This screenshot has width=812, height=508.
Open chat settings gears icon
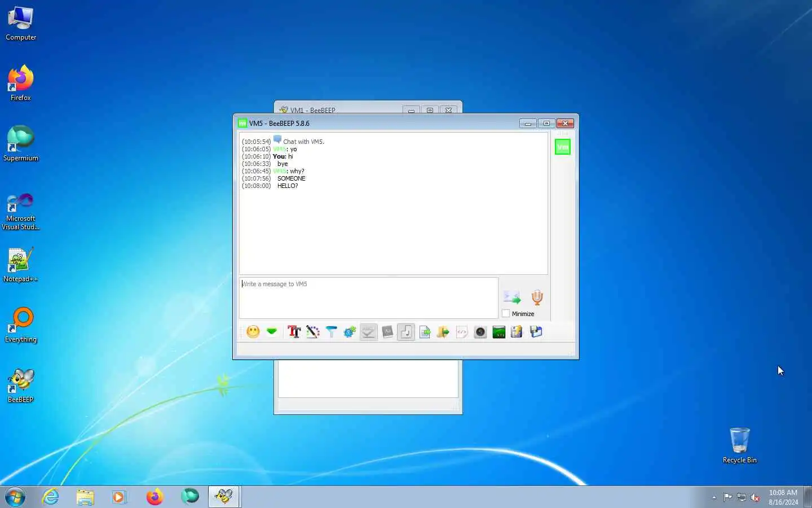(x=350, y=332)
